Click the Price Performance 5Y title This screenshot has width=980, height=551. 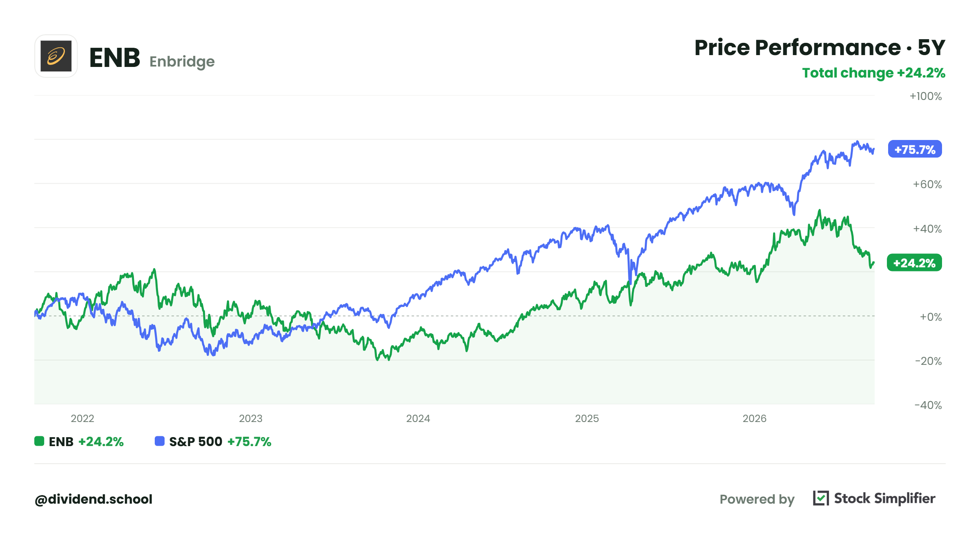pos(820,48)
